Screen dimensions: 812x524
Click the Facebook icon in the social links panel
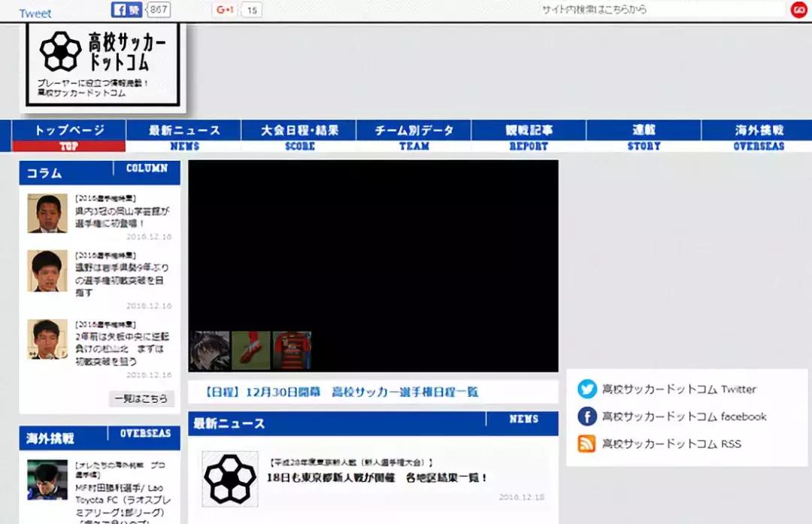(x=586, y=416)
